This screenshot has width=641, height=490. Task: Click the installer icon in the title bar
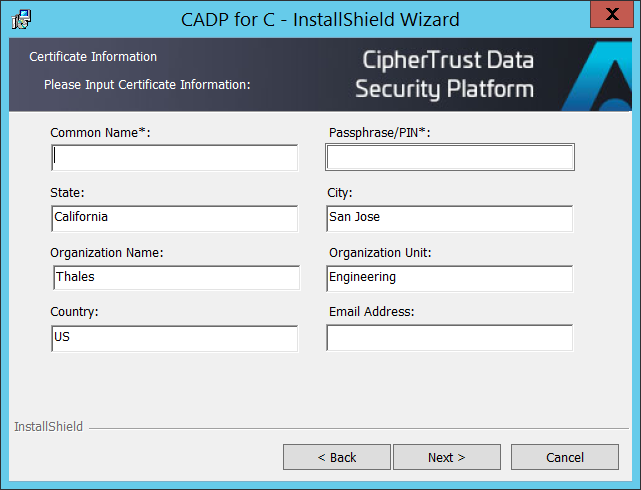coord(20,19)
